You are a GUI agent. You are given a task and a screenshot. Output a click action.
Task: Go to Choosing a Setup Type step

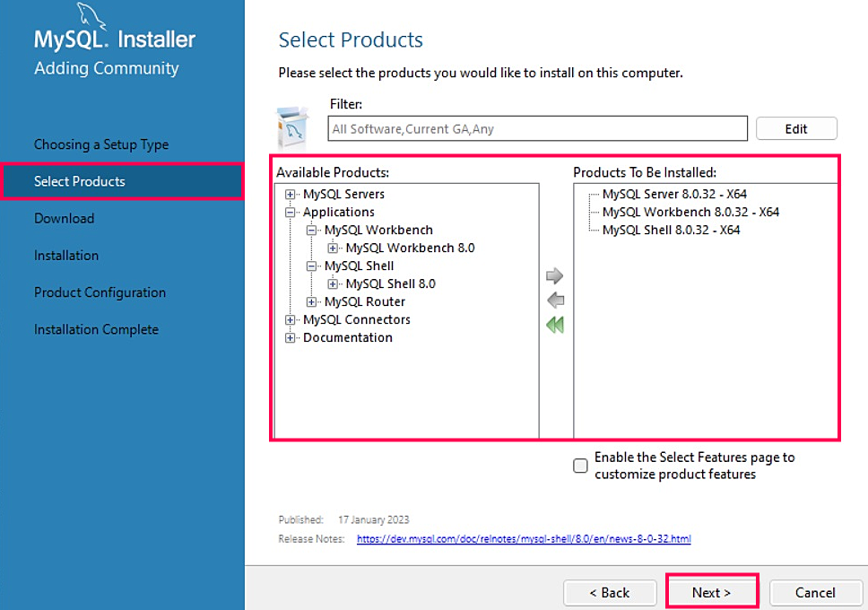click(101, 144)
